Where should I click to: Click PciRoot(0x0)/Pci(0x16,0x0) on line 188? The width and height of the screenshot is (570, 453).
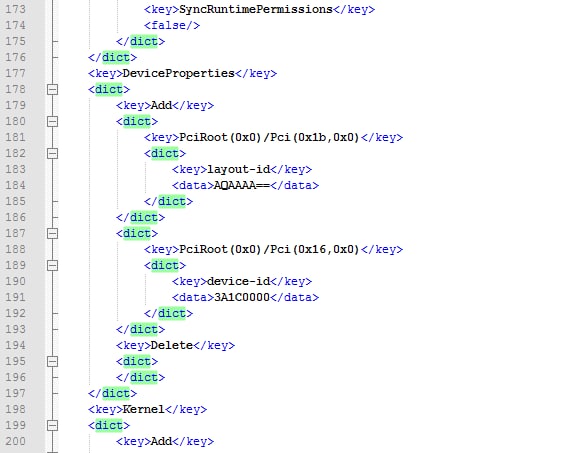(x=269, y=249)
